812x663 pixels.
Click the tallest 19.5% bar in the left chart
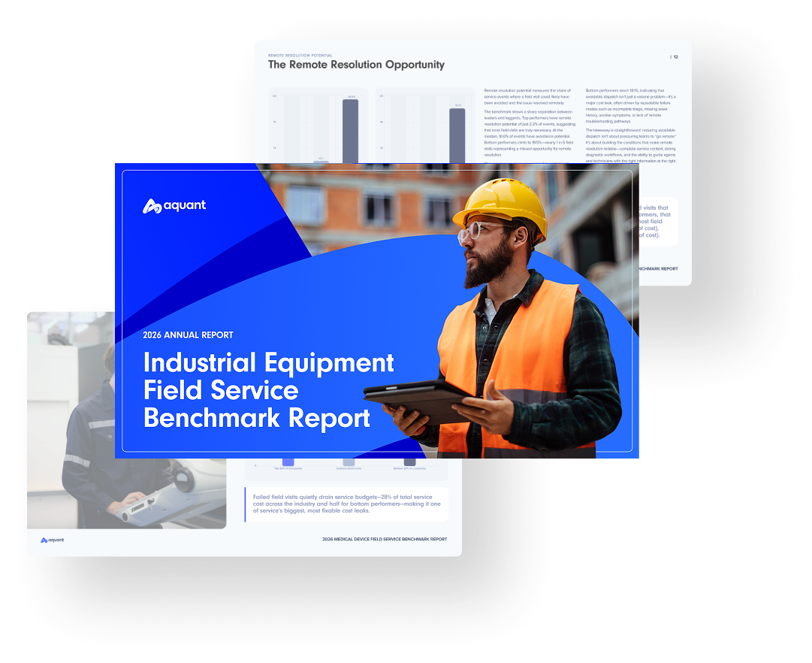349,132
